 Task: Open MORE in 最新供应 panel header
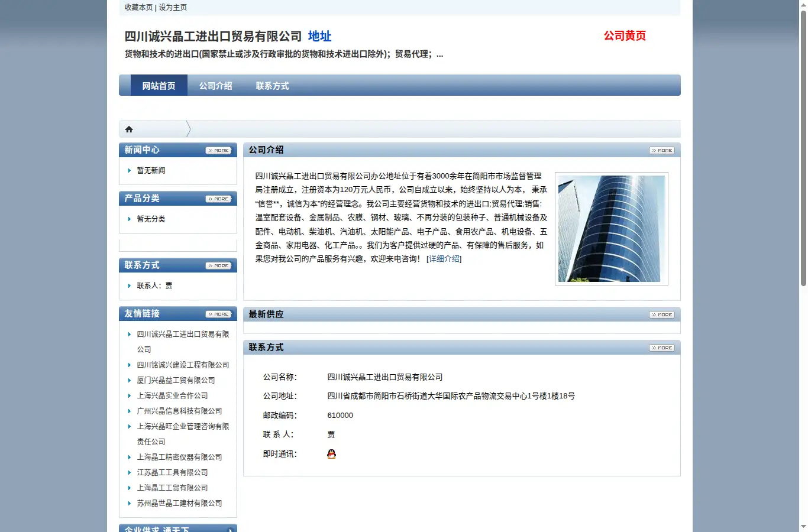click(x=661, y=315)
